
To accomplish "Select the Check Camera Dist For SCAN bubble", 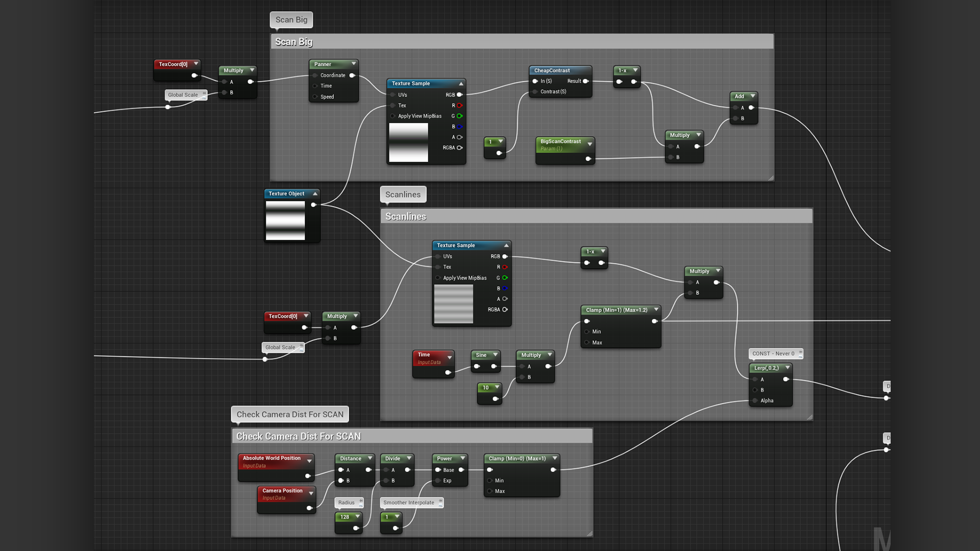I will coord(289,414).
